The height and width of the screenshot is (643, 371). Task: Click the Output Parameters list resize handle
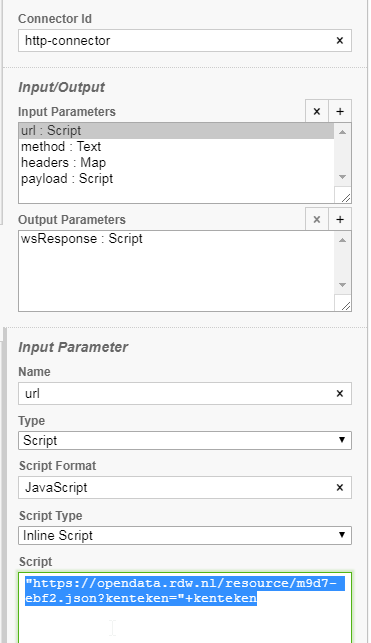coord(345,305)
